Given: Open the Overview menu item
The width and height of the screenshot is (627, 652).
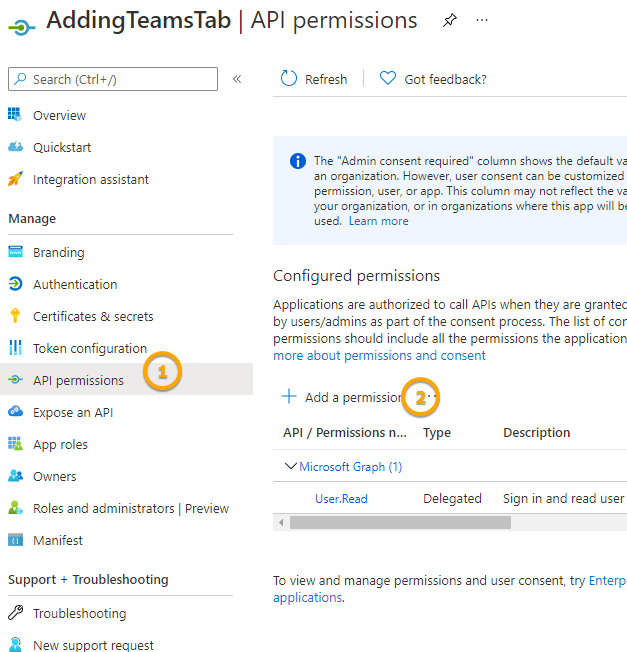Looking at the screenshot, I should (x=59, y=115).
